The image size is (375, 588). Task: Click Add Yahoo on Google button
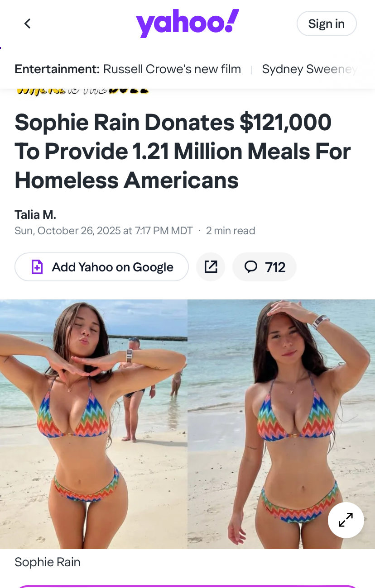click(x=101, y=267)
